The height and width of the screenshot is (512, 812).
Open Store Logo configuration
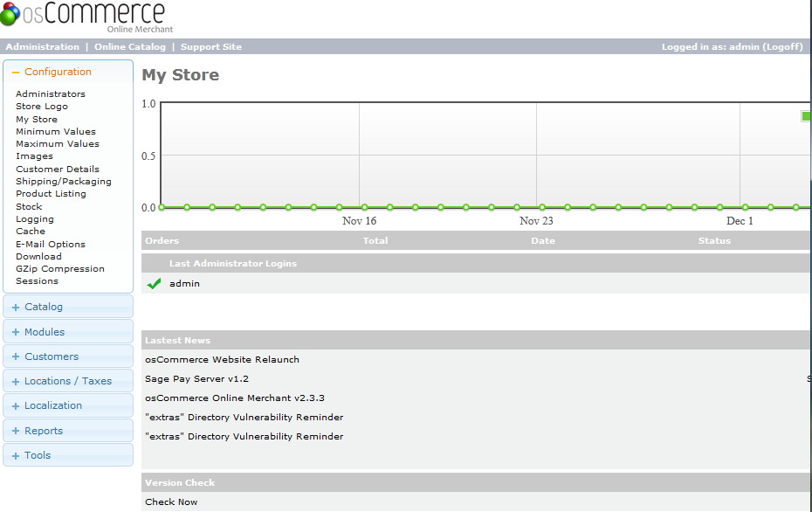pyautogui.click(x=41, y=107)
